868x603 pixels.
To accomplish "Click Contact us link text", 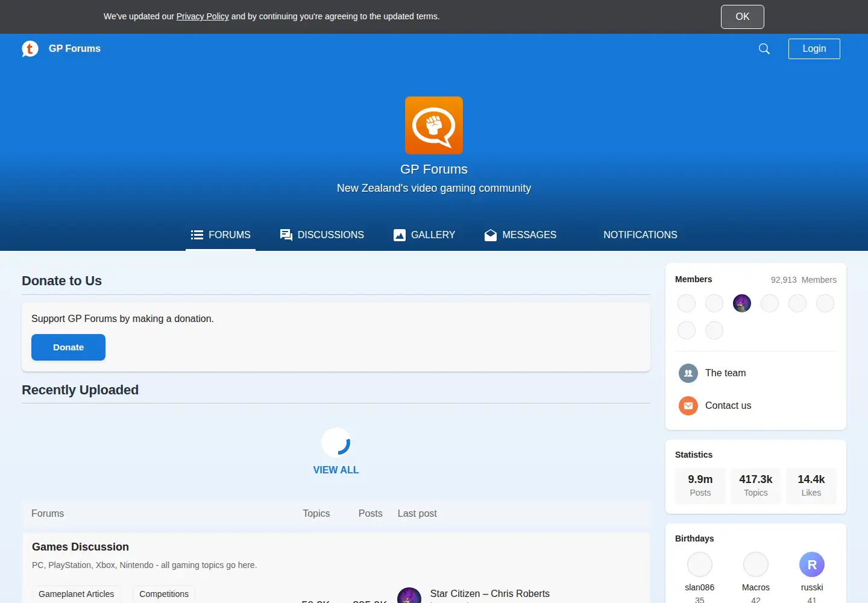I will pyautogui.click(x=728, y=406).
